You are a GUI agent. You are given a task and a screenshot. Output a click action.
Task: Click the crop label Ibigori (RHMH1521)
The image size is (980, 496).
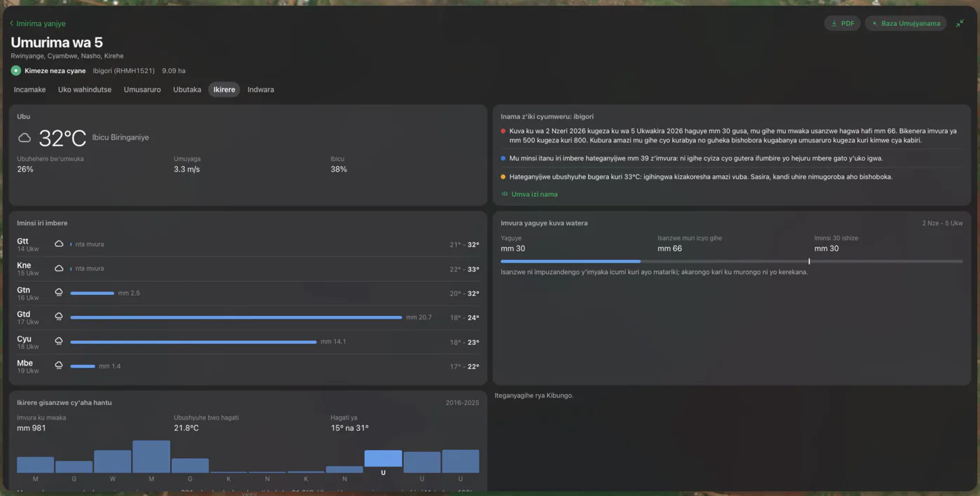pos(124,71)
